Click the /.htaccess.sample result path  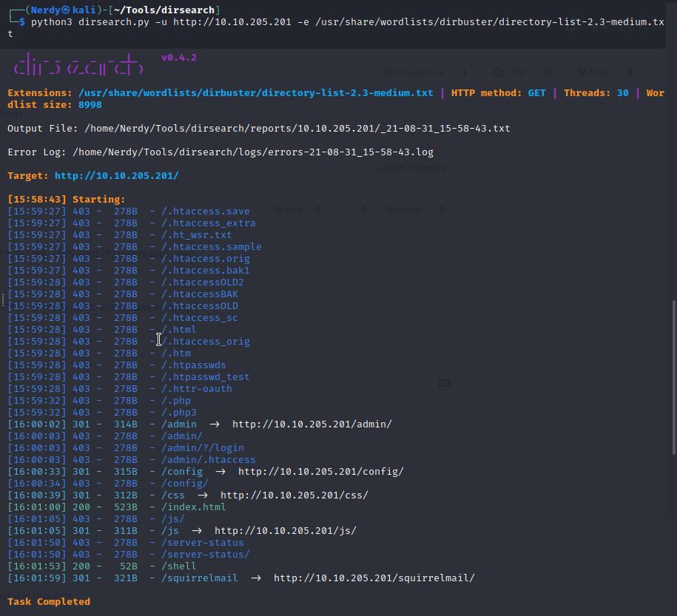point(212,246)
